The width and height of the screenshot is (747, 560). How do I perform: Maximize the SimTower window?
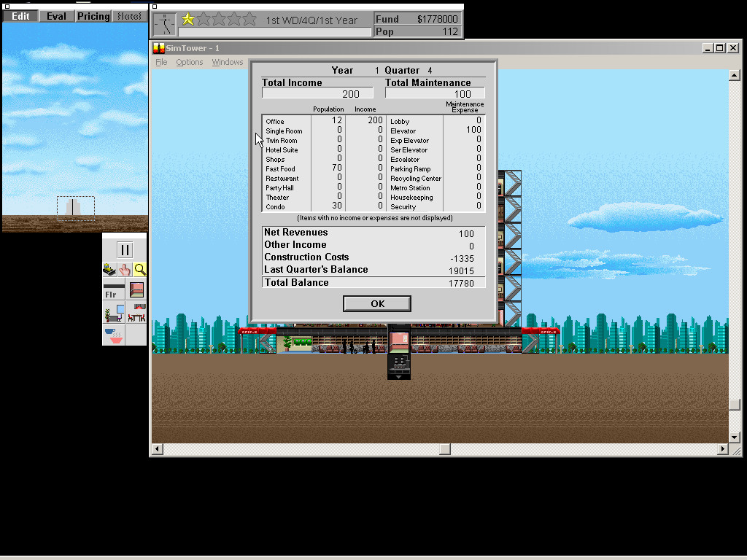720,48
